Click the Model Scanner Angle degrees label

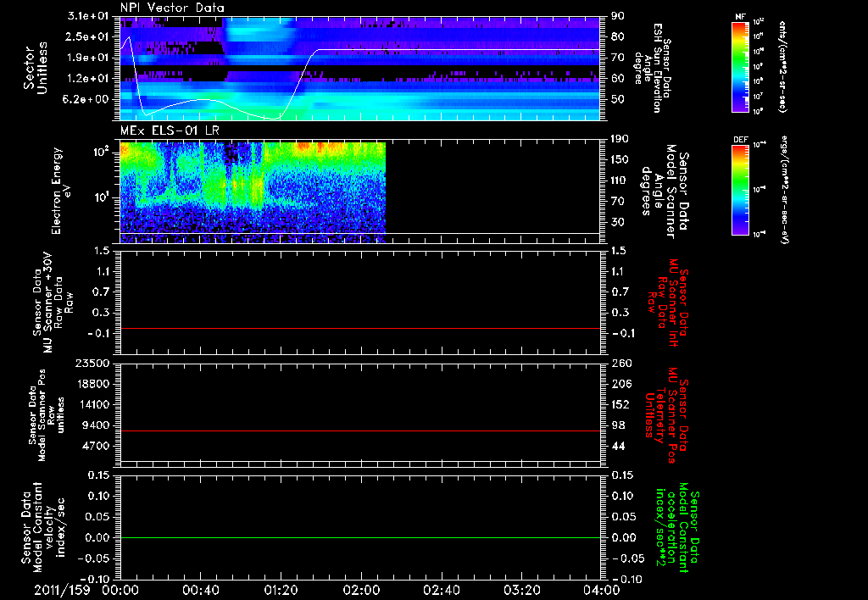pos(665,192)
